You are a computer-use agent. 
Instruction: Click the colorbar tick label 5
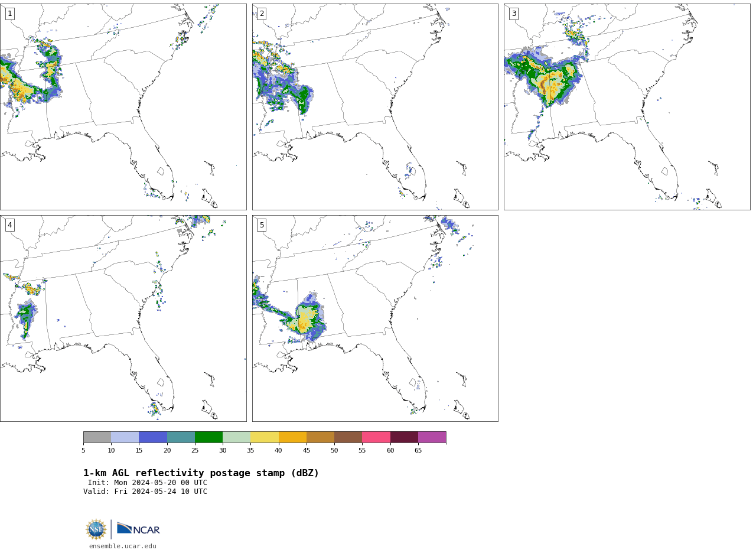[x=83, y=451]
